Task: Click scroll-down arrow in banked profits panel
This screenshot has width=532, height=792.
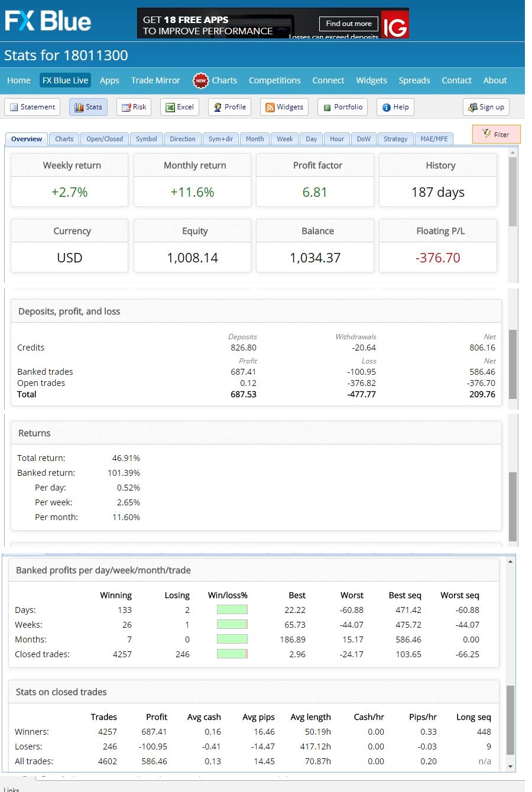Action: (x=511, y=767)
